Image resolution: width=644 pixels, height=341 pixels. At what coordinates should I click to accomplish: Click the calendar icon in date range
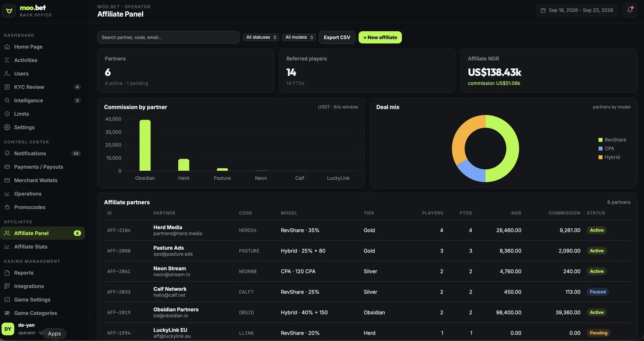tap(543, 10)
